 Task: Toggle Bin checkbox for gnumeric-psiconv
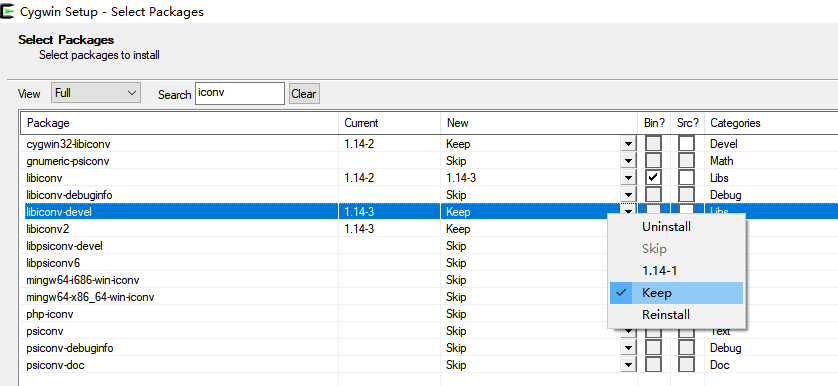click(x=653, y=161)
